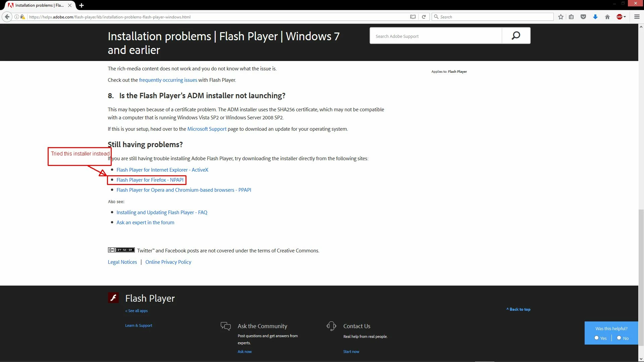The height and width of the screenshot is (362, 644).
Task: Go to the Home page icon
Action: (x=607, y=17)
